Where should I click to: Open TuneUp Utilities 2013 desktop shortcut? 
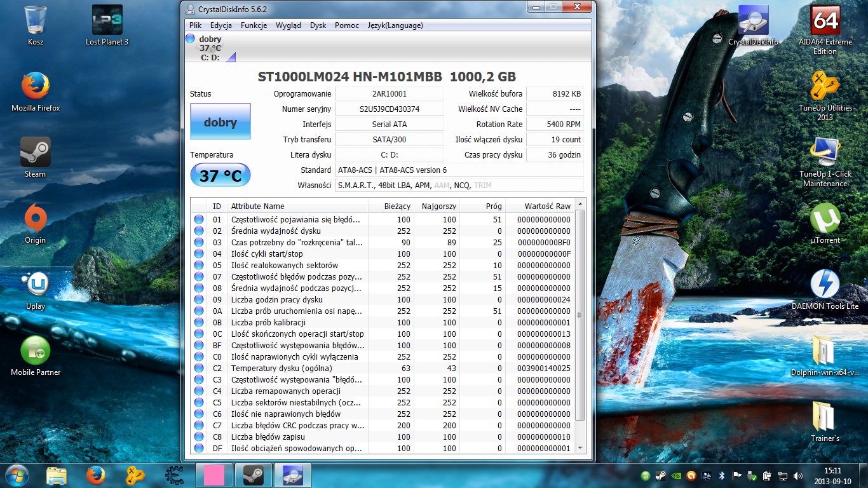coord(825,96)
